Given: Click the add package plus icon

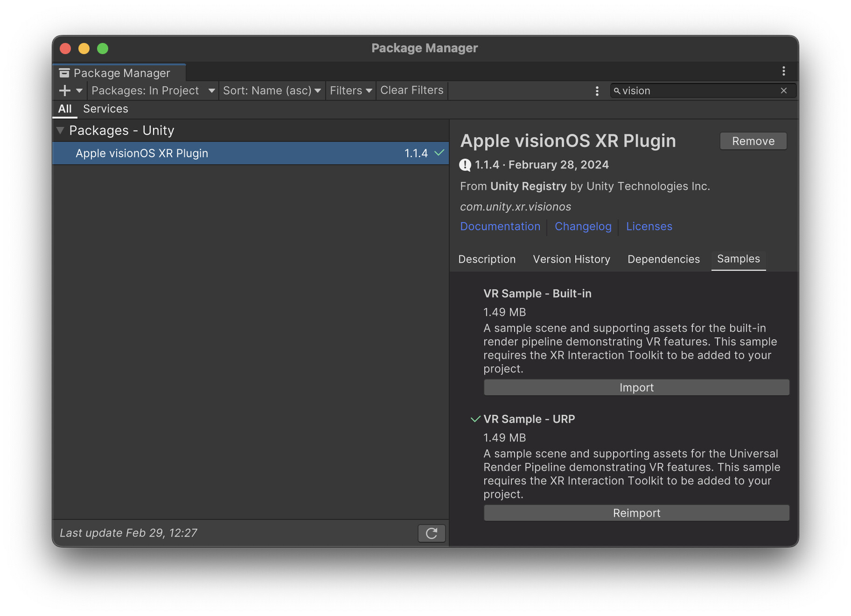Looking at the screenshot, I should point(65,91).
